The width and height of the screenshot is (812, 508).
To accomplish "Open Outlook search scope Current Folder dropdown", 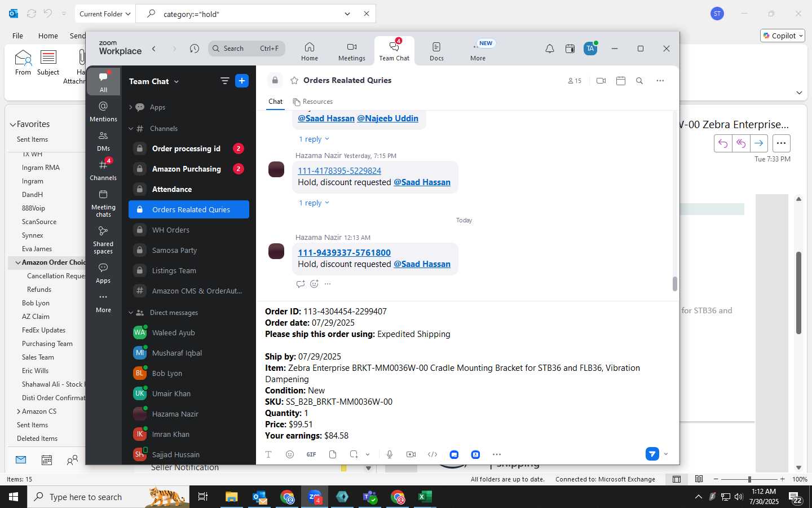I will (x=105, y=14).
